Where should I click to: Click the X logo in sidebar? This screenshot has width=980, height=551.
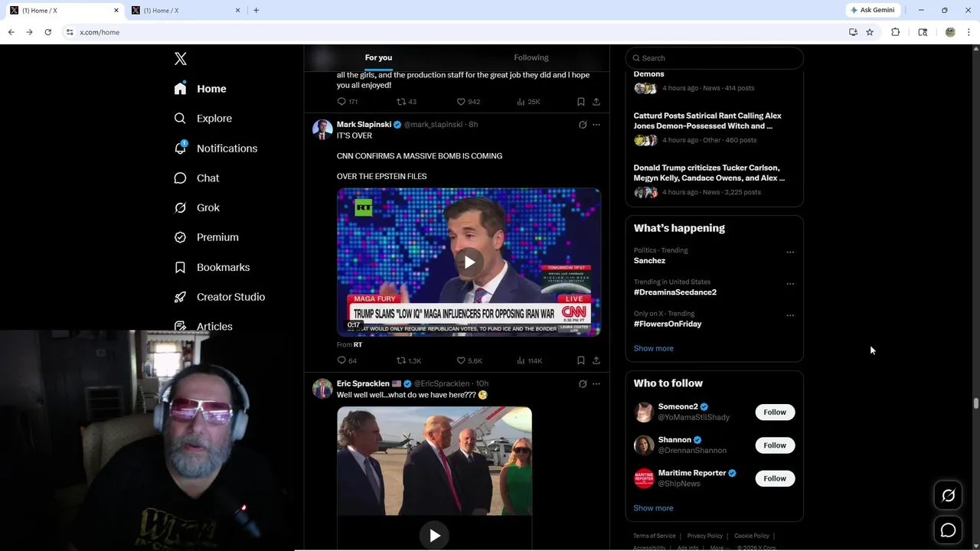click(180, 59)
